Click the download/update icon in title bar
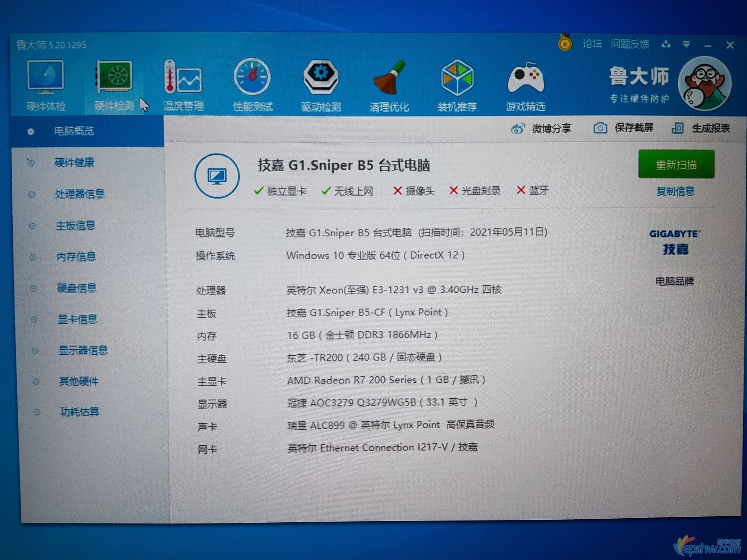 666,44
